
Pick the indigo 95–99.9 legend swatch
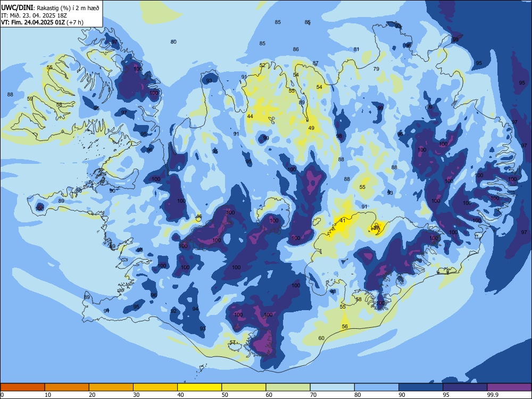click(x=465, y=387)
